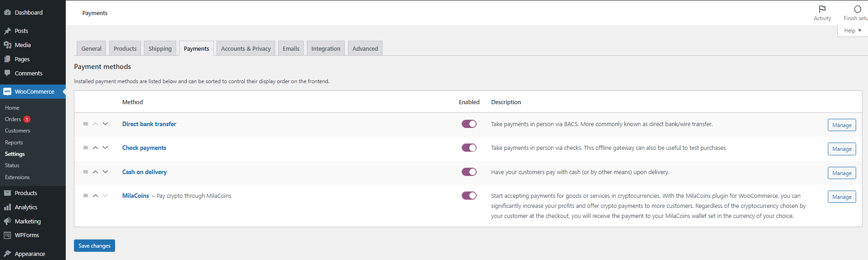Expand the Help dropdown
The width and height of the screenshot is (868, 260).
coord(852,31)
